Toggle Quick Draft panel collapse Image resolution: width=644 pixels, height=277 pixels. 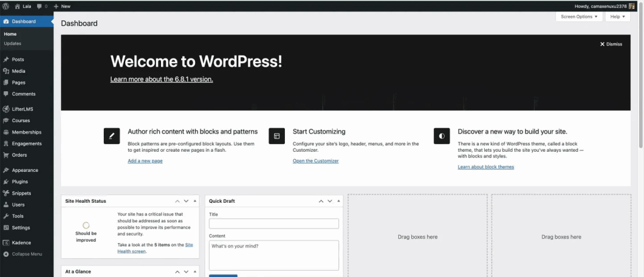pos(339,201)
